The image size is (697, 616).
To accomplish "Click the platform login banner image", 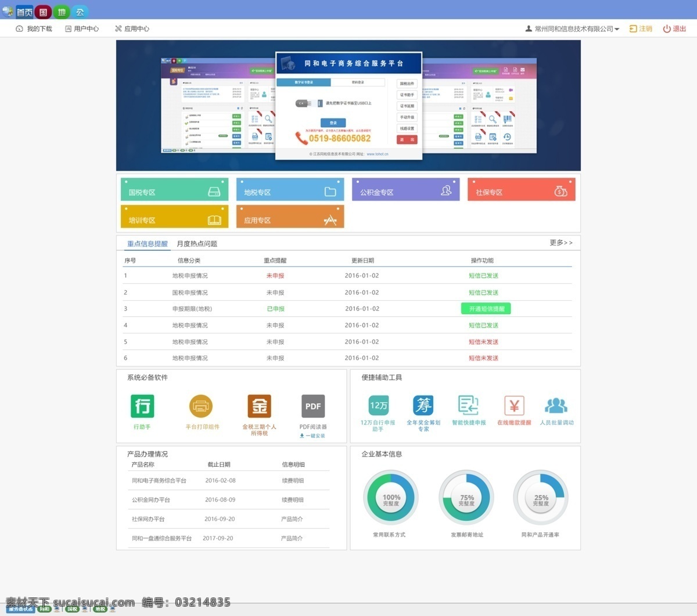I will point(348,106).
